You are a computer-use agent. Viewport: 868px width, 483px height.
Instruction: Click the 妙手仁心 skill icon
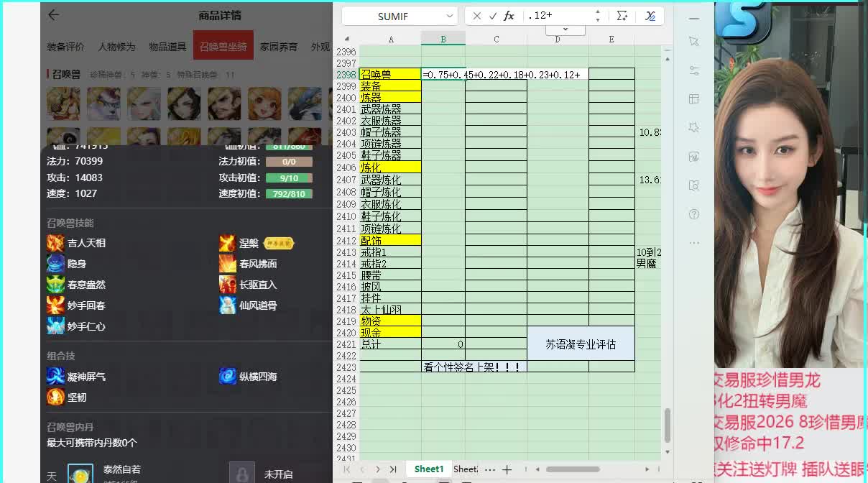tap(55, 326)
